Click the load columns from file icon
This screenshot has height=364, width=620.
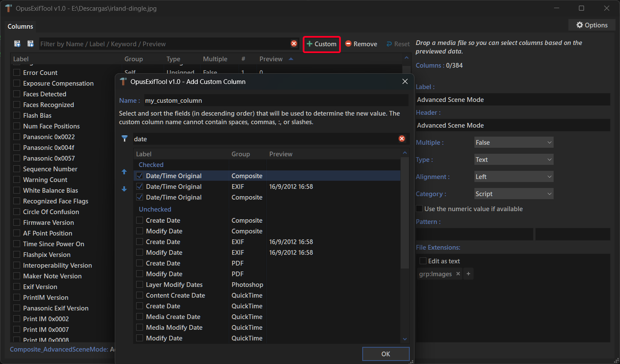[x=30, y=44]
